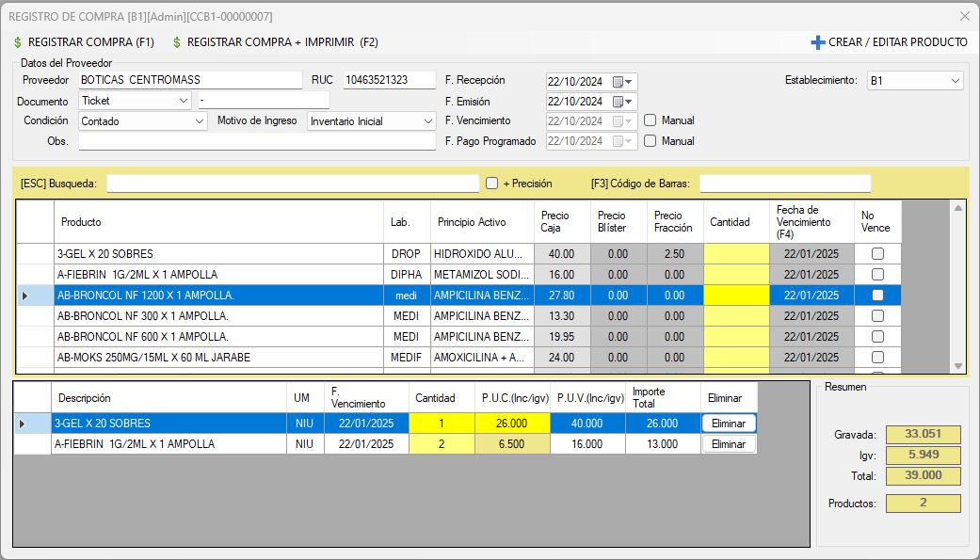Screen dimensions: 980x560
Task: Open the Condición Contado dropdown
Action: coord(199,121)
